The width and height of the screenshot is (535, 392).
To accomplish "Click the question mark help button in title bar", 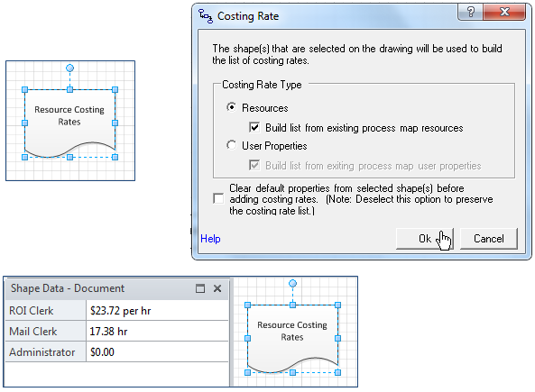I will pos(471,13).
